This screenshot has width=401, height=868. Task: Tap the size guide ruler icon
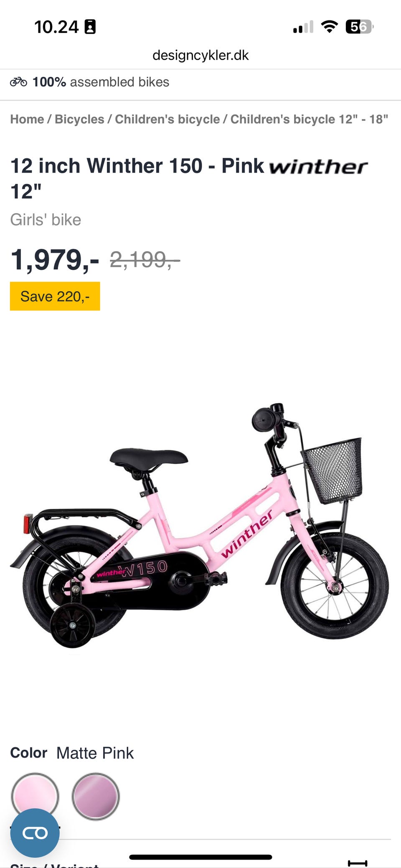(x=358, y=863)
